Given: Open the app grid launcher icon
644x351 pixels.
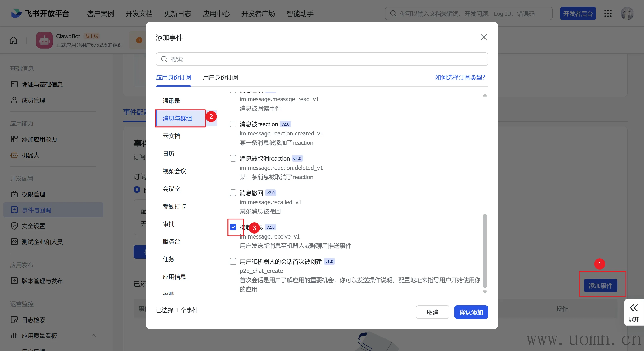Looking at the screenshot, I should click(608, 13).
